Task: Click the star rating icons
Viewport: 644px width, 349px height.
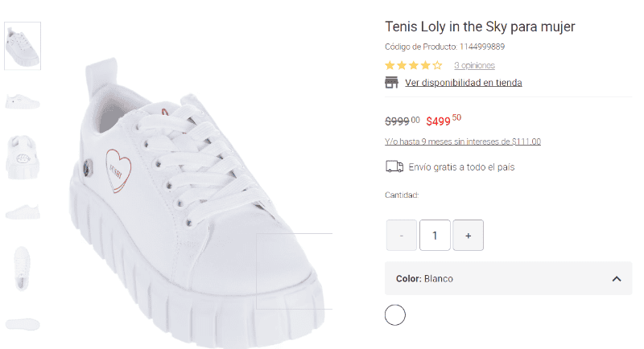Action: pyautogui.click(x=413, y=65)
